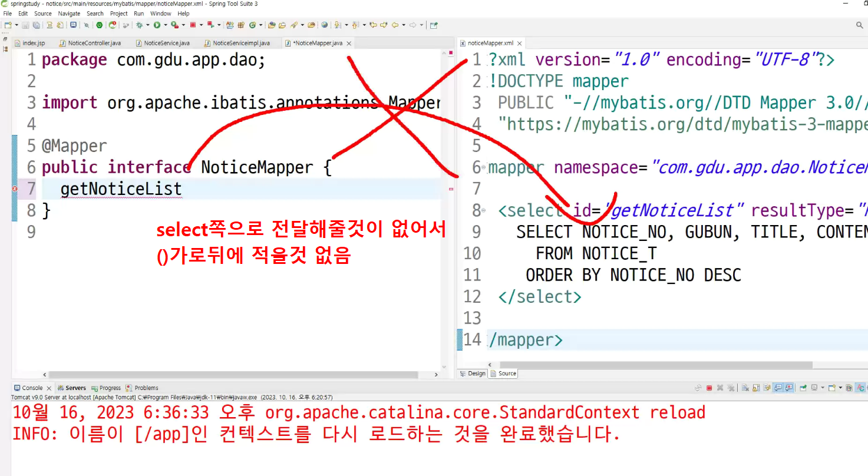Click the '@Mapper' annotation on line 5
This screenshot has height=476, width=868.
[74, 146]
